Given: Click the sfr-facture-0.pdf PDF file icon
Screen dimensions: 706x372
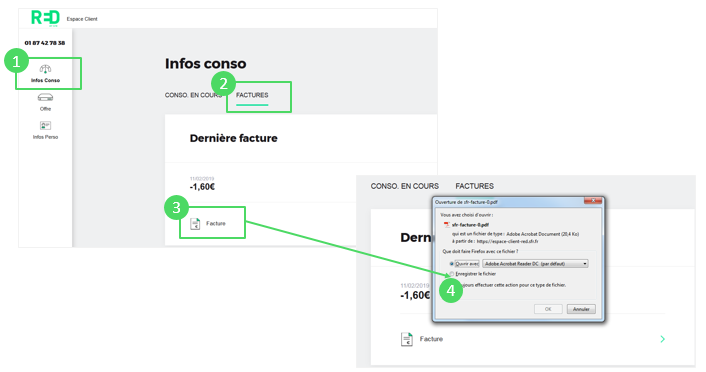Looking at the screenshot, I should (447, 224).
